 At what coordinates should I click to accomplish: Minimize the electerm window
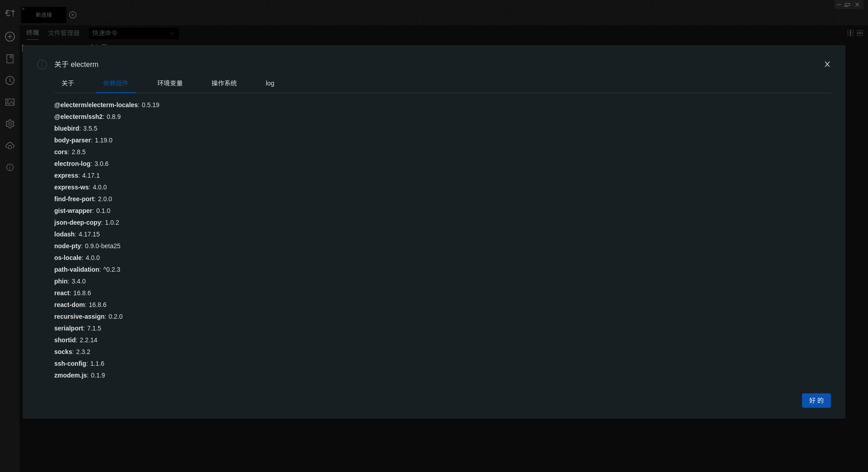839,5
